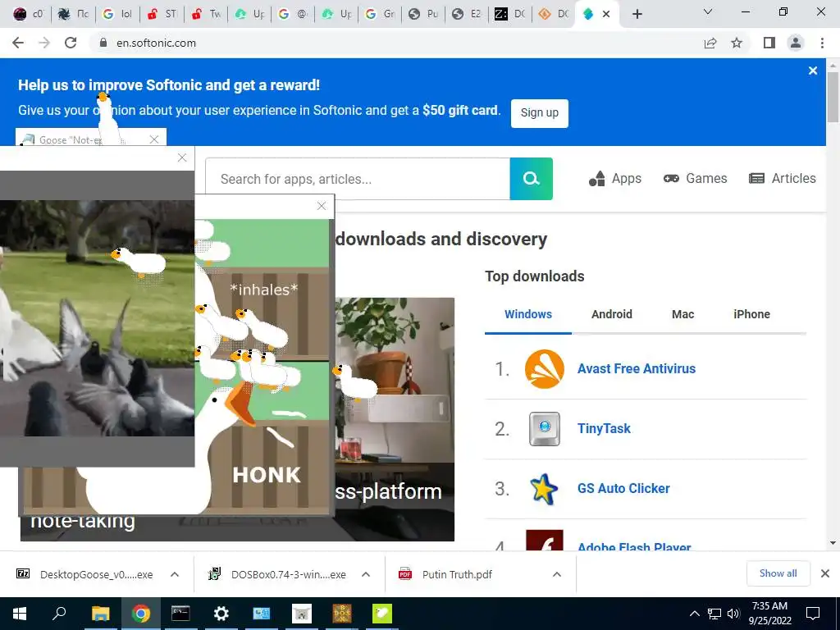840x630 pixels.
Task: Open TinyTask download link
Action: coord(604,428)
